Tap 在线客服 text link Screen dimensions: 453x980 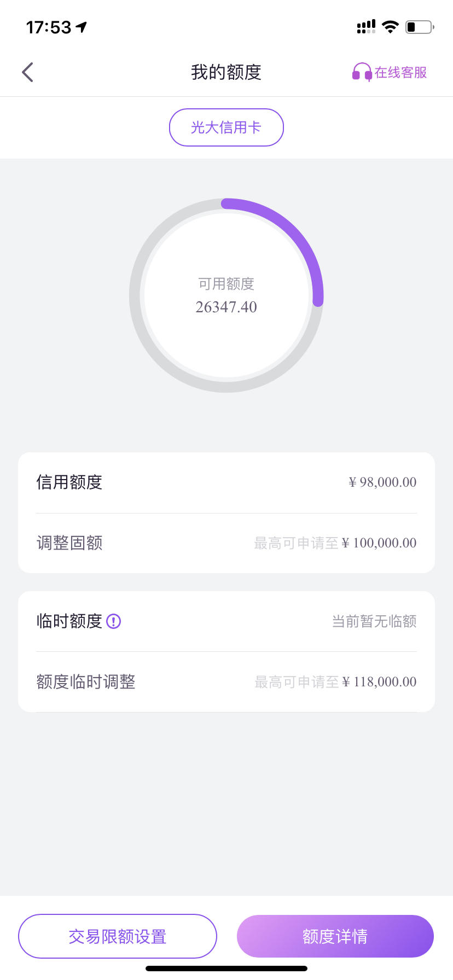click(400, 72)
